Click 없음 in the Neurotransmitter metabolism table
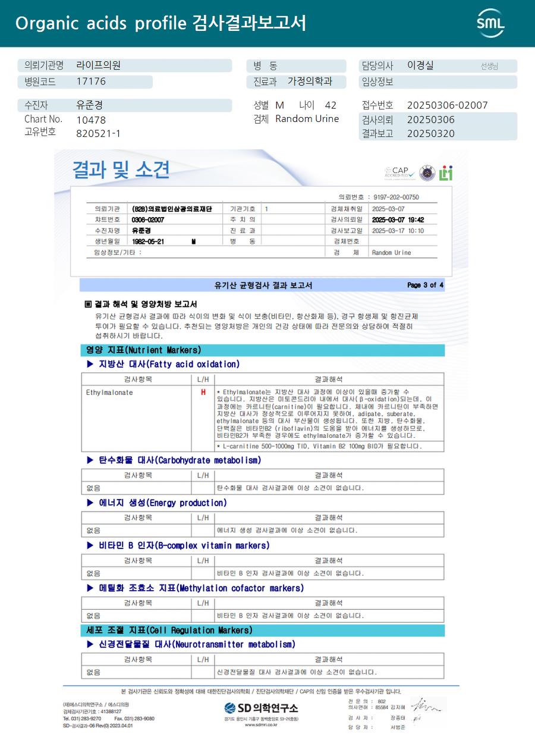The image size is (535, 756). pos(93,672)
